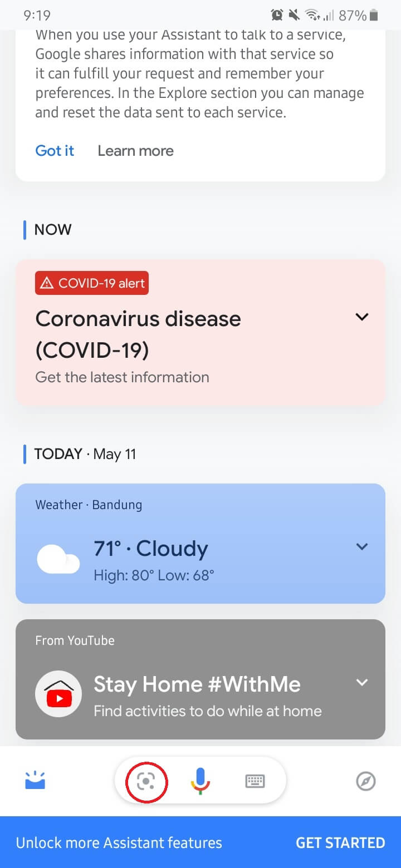Open Google Lens camera icon
This screenshot has width=401, height=868.
tap(146, 781)
